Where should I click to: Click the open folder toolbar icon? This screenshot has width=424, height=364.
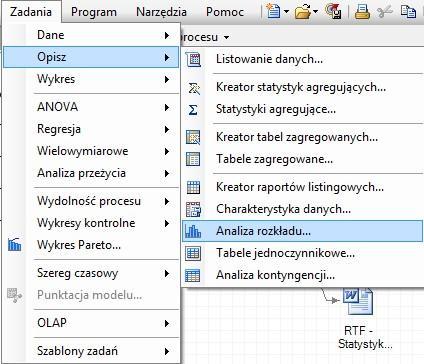tap(303, 12)
